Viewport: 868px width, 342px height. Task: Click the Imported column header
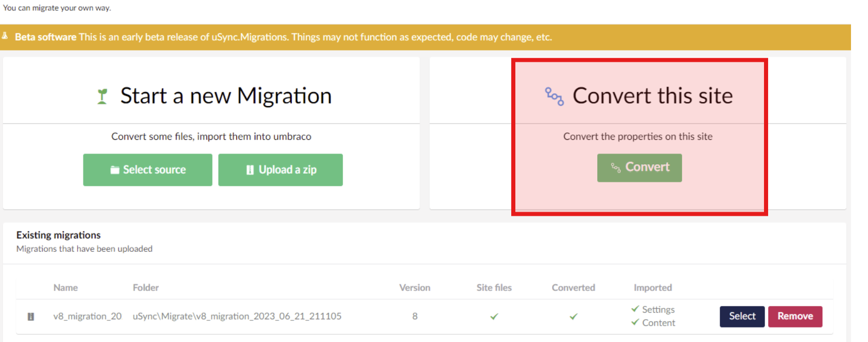652,288
